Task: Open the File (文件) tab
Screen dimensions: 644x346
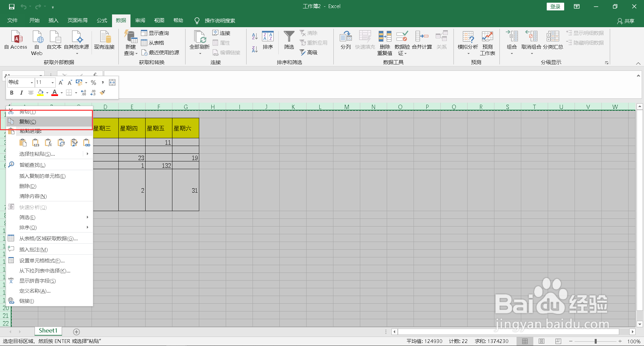Action: 12,20
